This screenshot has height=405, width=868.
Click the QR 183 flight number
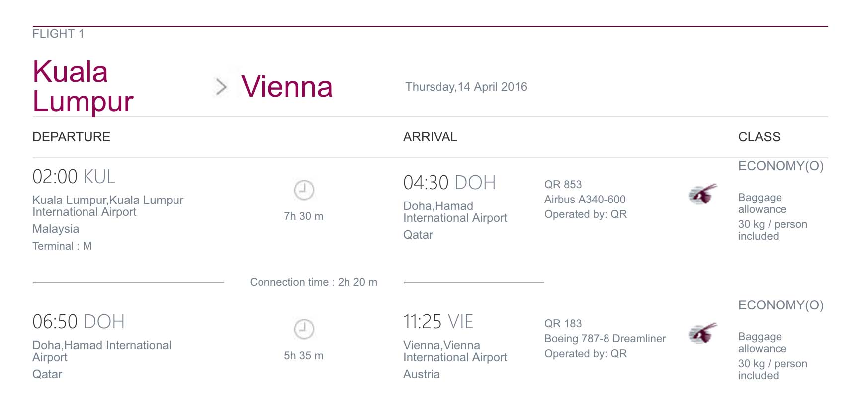click(x=563, y=323)
